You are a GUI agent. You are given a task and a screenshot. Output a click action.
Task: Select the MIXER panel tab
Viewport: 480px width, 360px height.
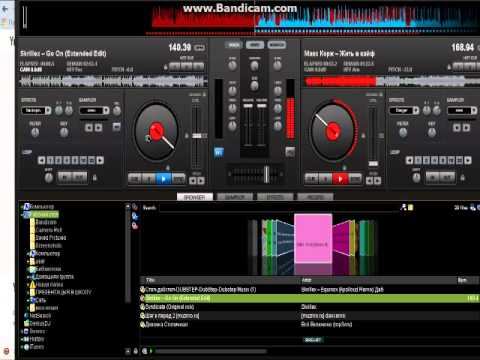point(234,45)
